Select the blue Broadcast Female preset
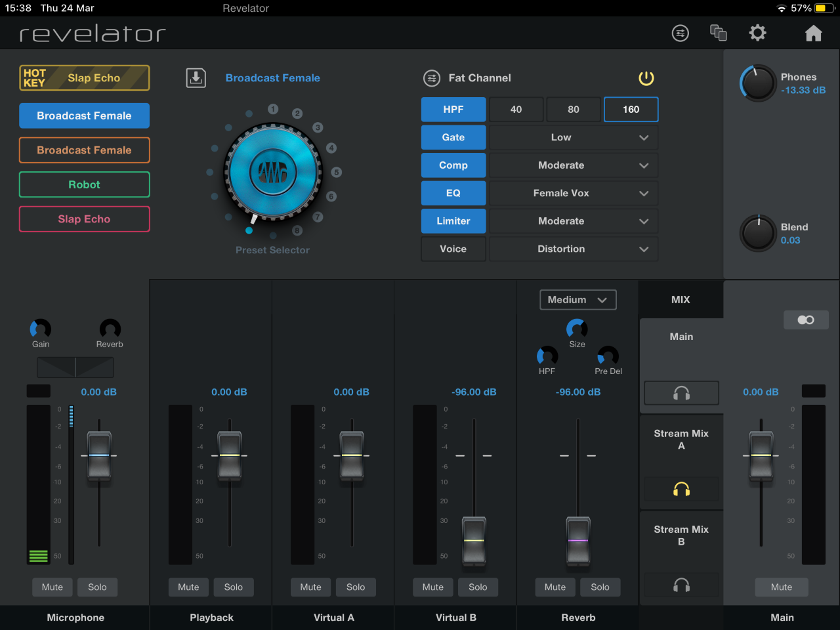The height and width of the screenshot is (630, 840). click(85, 115)
